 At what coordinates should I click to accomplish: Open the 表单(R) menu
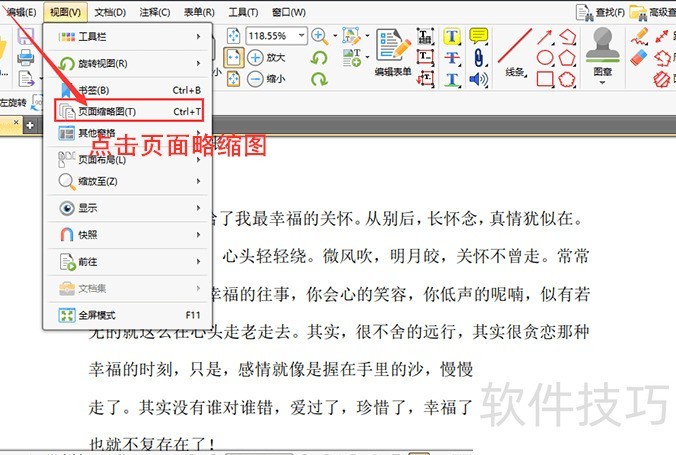[x=199, y=13]
